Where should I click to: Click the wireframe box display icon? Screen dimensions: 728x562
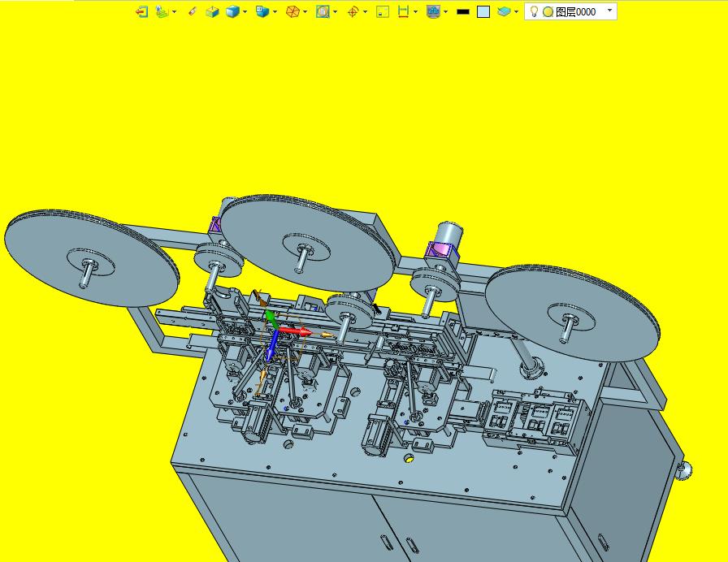(212, 11)
